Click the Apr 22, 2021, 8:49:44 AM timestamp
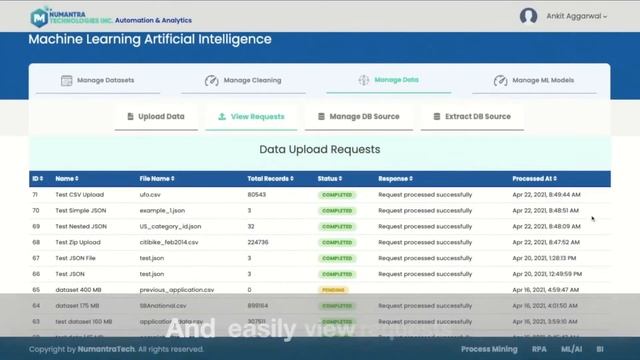 (x=547, y=195)
